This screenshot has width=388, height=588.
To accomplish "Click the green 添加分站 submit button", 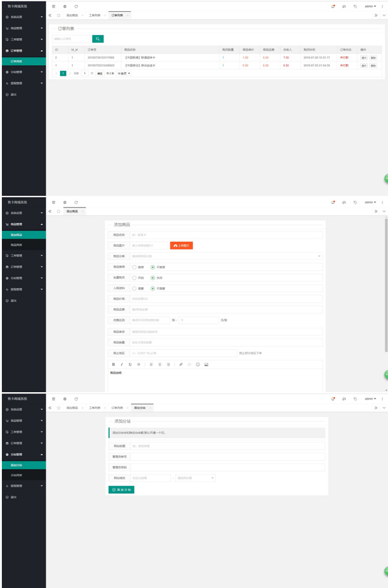I will tap(121, 490).
